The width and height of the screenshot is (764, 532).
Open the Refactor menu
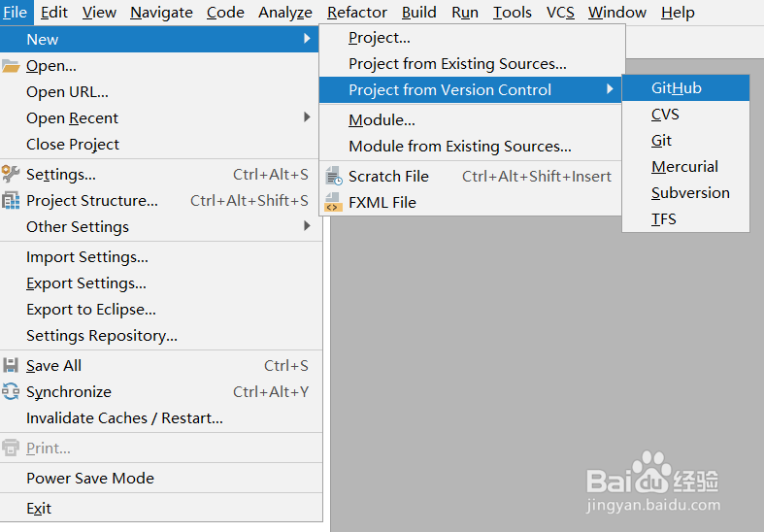(x=357, y=13)
